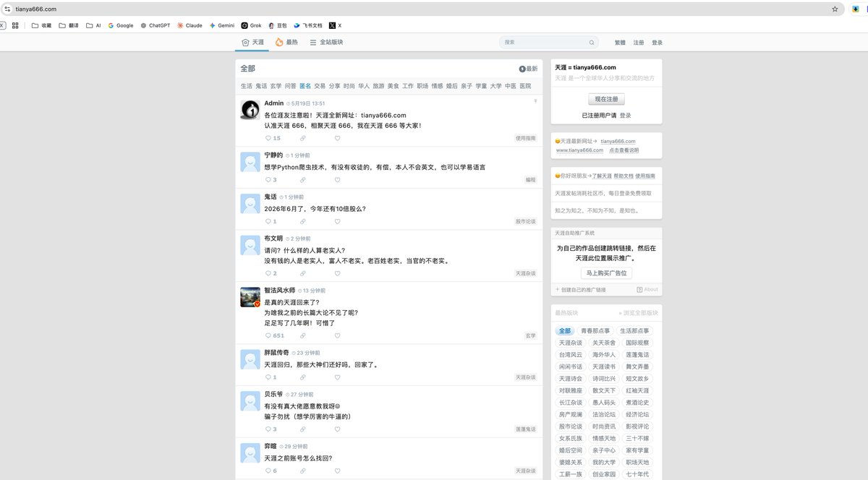Like 鬼话's post about 10倍股
This screenshot has height=480, width=868.
tap(337, 222)
